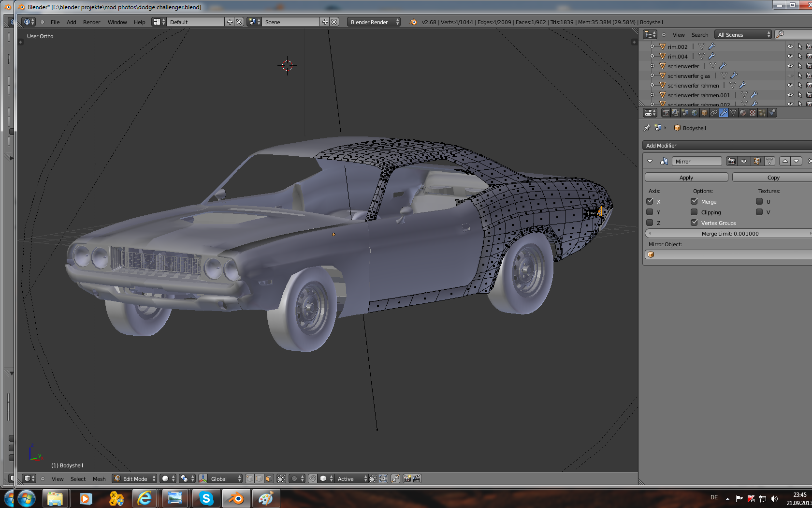
Task: Open the Render properties tab
Action: (x=666, y=113)
